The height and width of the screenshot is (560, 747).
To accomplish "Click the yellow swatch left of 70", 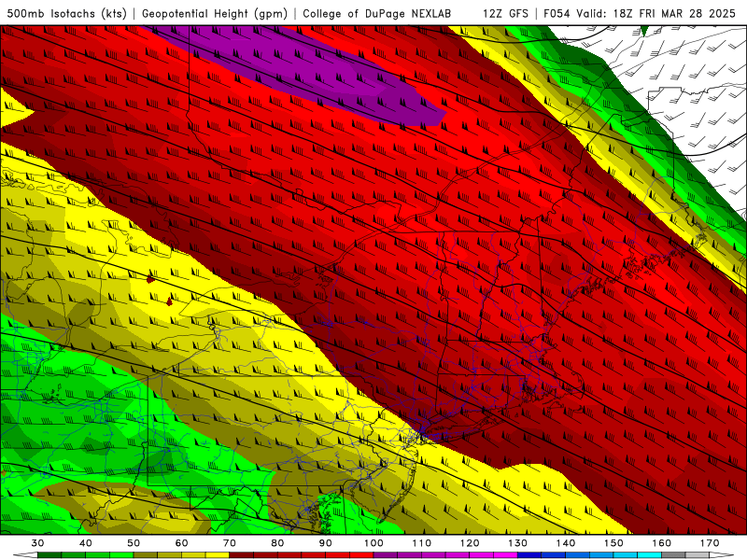I will tap(218, 554).
